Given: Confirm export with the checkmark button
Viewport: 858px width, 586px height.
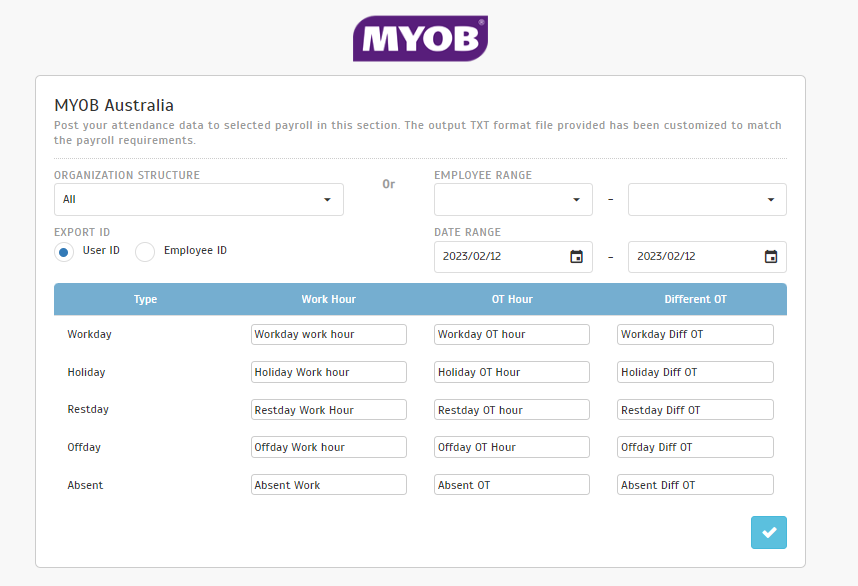Looking at the screenshot, I should 769,532.
